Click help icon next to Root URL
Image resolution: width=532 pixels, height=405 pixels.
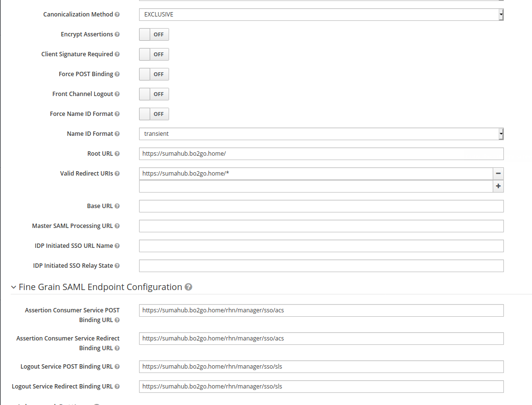click(117, 154)
